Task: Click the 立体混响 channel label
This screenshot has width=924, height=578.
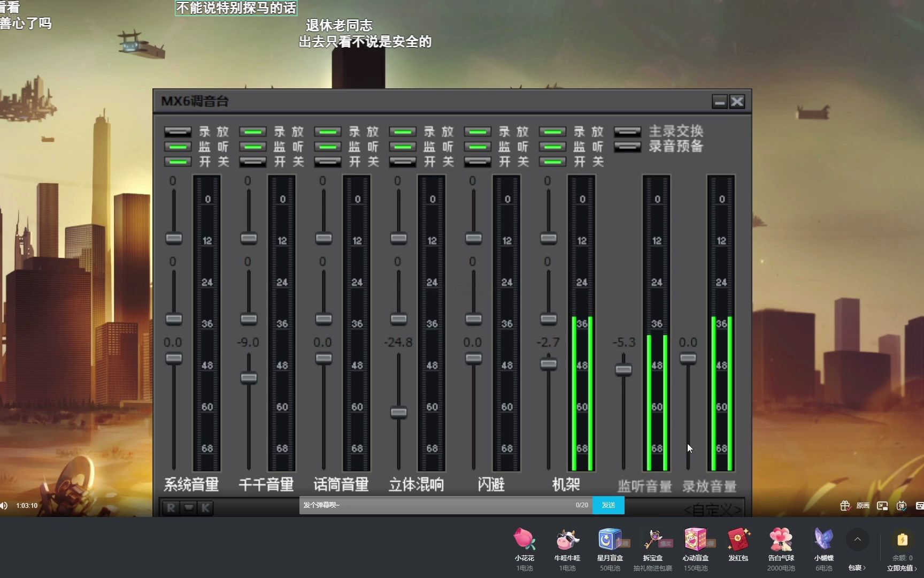Action: (x=416, y=484)
